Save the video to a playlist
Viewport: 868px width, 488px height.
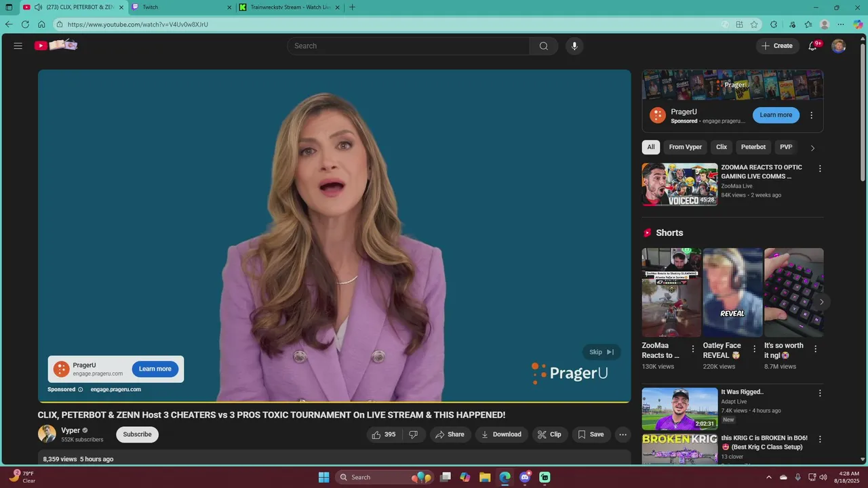coord(590,434)
